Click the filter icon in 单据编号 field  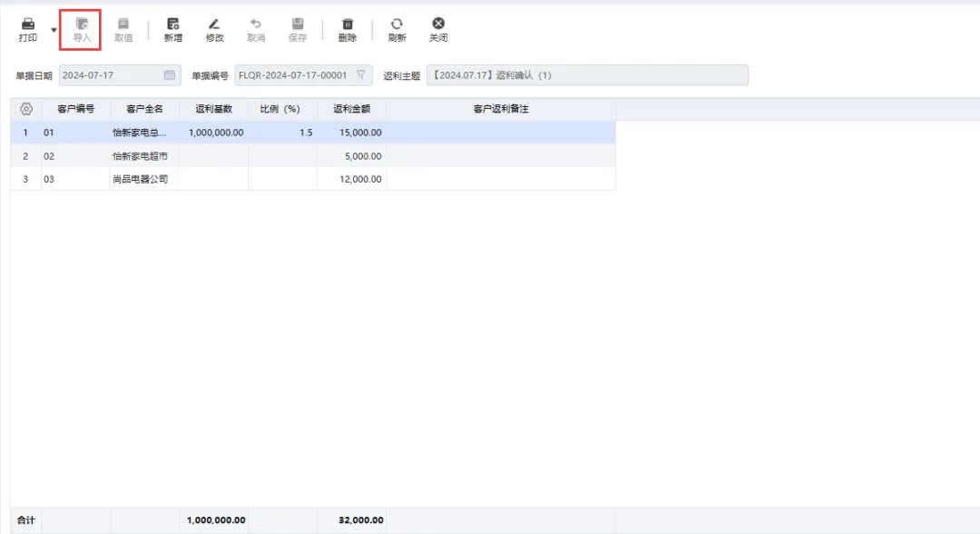pos(360,75)
